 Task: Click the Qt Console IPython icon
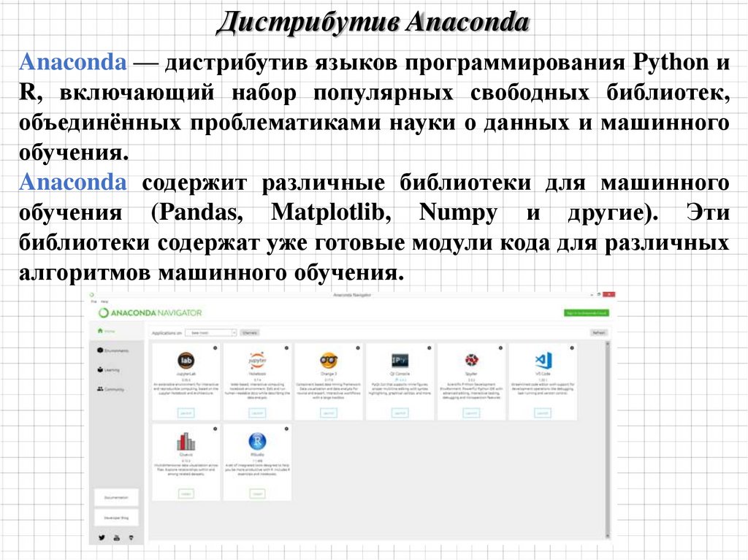coord(400,361)
